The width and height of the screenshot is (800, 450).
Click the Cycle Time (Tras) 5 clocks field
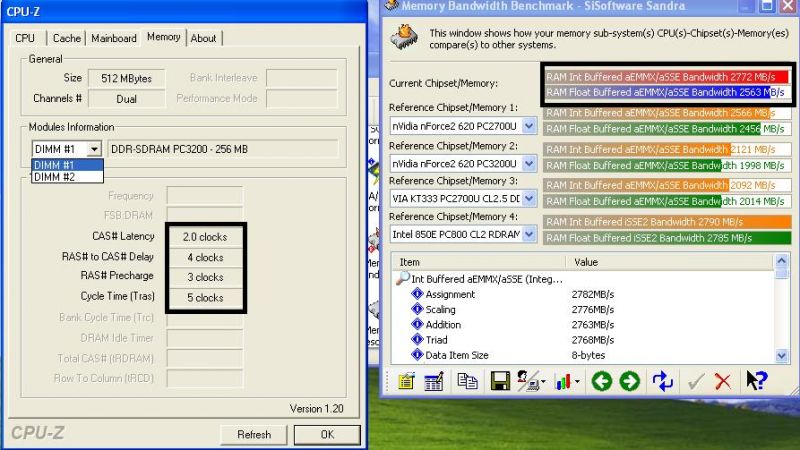pos(205,297)
